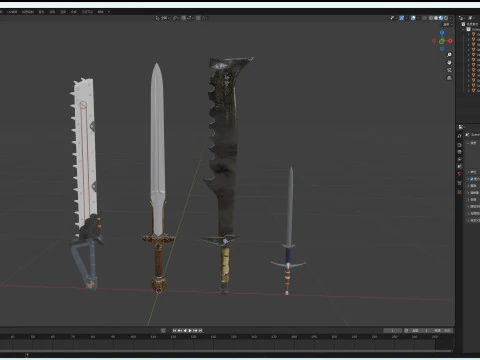Jump to timeline start frame
Image resolution: width=480 pixels, height=360 pixels.
coord(175,330)
